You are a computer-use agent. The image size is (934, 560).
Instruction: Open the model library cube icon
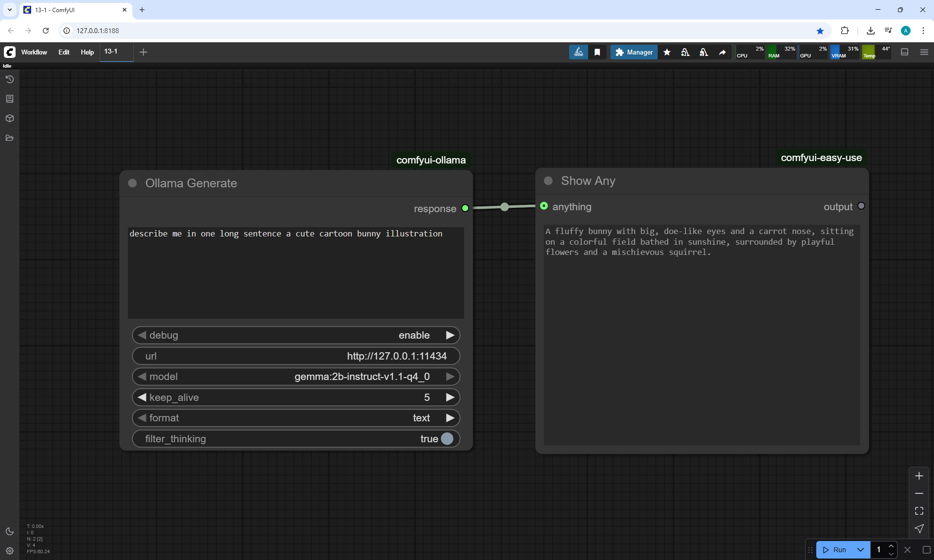click(x=10, y=118)
